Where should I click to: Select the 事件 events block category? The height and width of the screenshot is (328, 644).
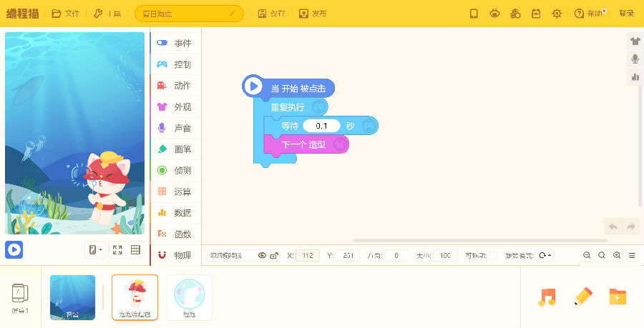[174, 44]
